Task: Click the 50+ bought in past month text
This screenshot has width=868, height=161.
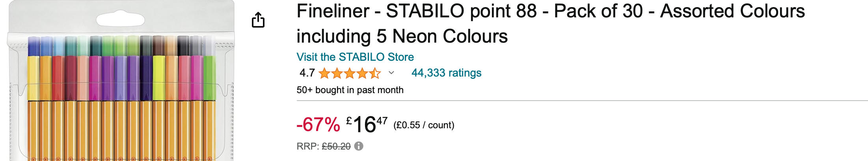Action: click(350, 90)
